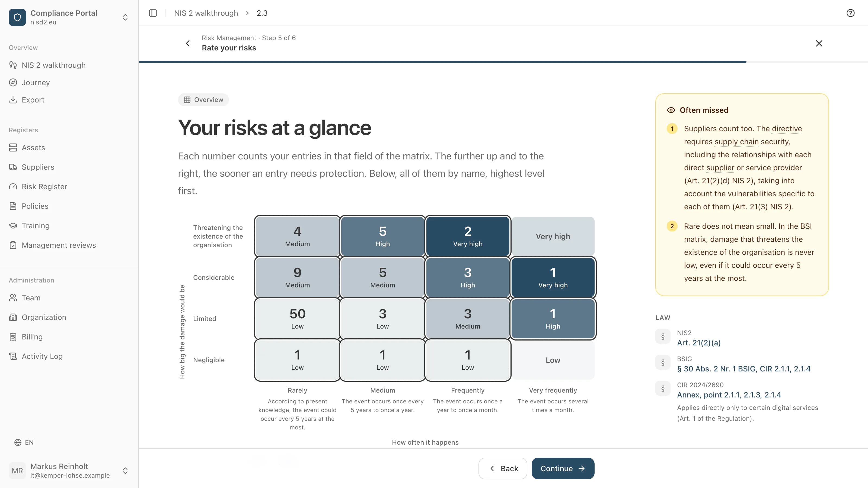
Task: Open NIS 2 walkthrough breadcrumb
Action: [x=206, y=13]
